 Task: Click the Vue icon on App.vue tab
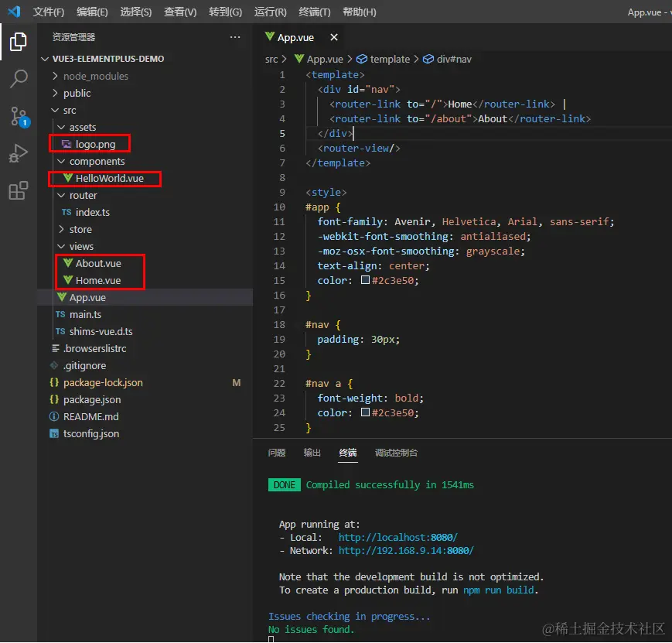coord(270,36)
